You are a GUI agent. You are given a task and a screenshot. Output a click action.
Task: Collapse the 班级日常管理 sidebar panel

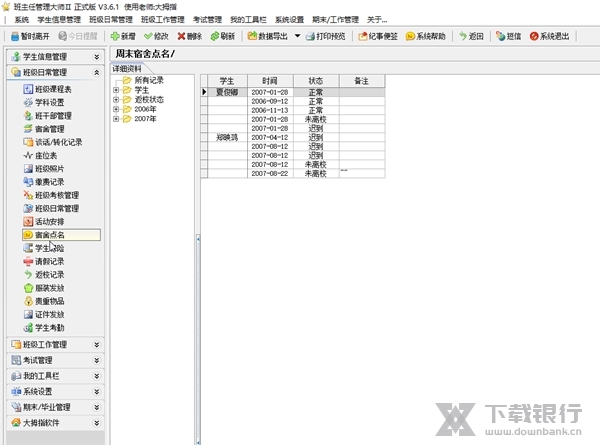[96, 72]
